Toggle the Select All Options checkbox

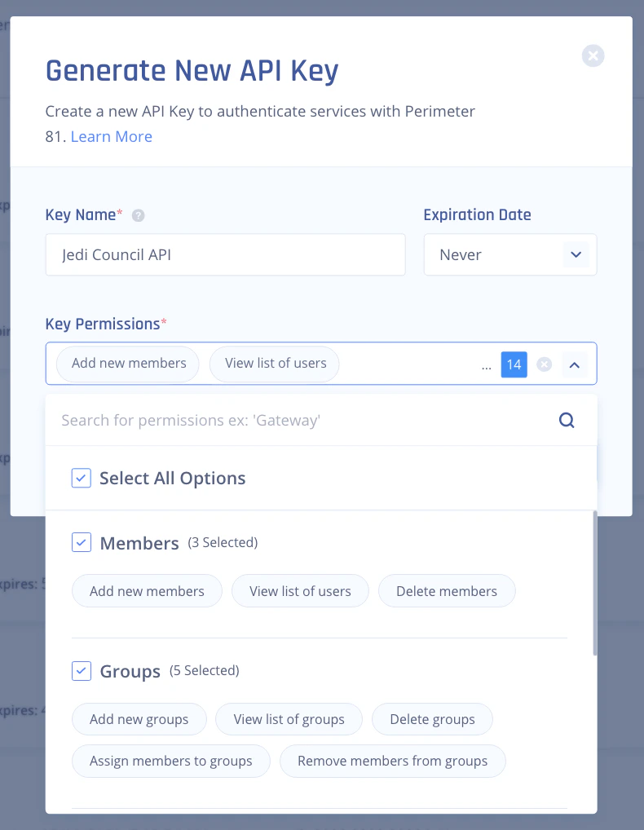click(82, 478)
